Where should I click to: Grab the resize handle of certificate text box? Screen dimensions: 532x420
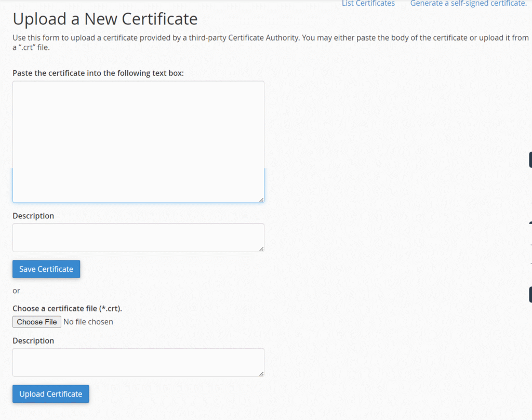pos(261,200)
